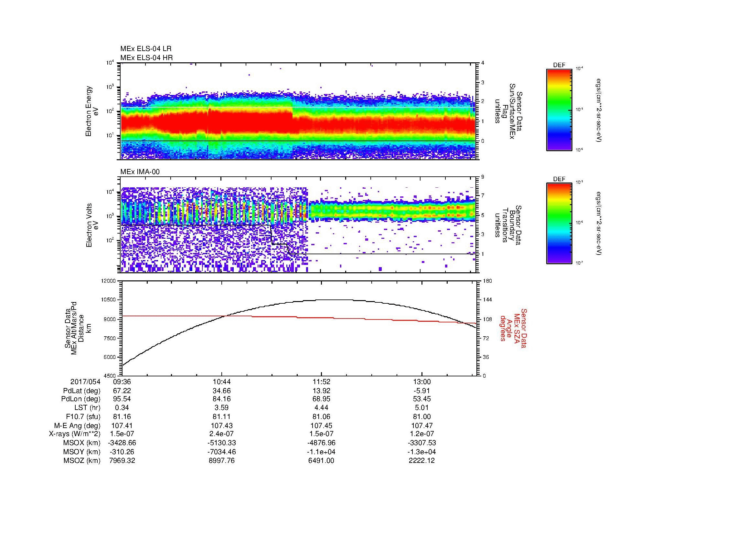Click the X-rays value 2.4e-07
This screenshot has height=534, width=756.
pyautogui.click(x=222, y=434)
